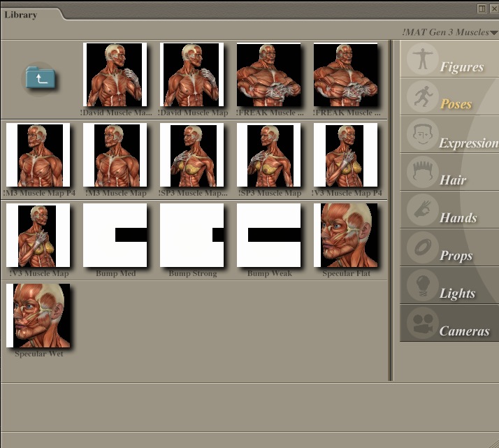
Task: Open the Props library category
Action: pyautogui.click(x=449, y=248)
